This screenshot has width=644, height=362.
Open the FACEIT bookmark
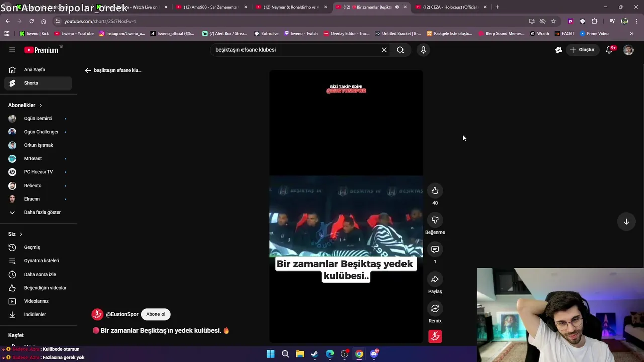pyautogui.click(x=565, y=34)
